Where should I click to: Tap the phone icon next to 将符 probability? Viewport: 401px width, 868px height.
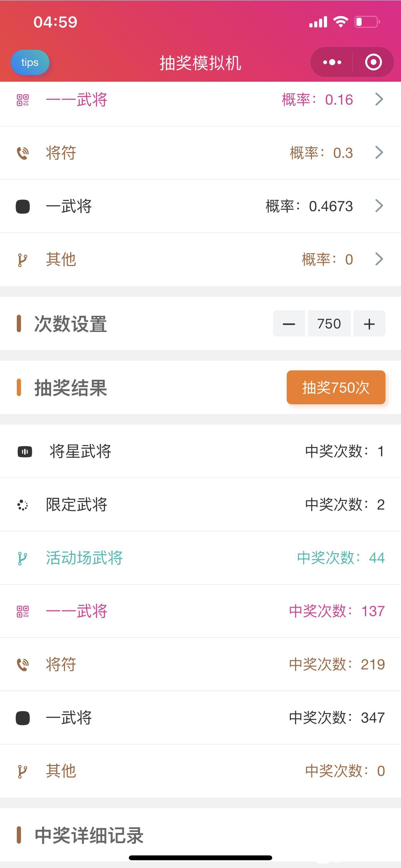point(23,153)
